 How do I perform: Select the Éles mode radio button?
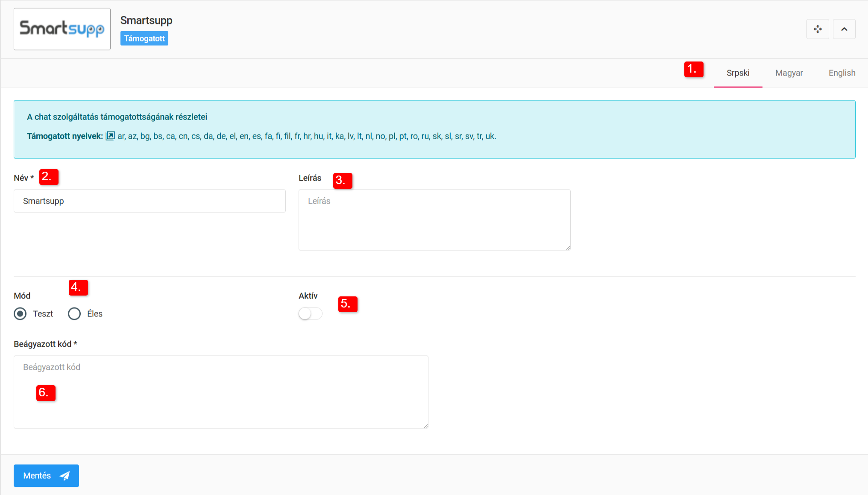74,314
